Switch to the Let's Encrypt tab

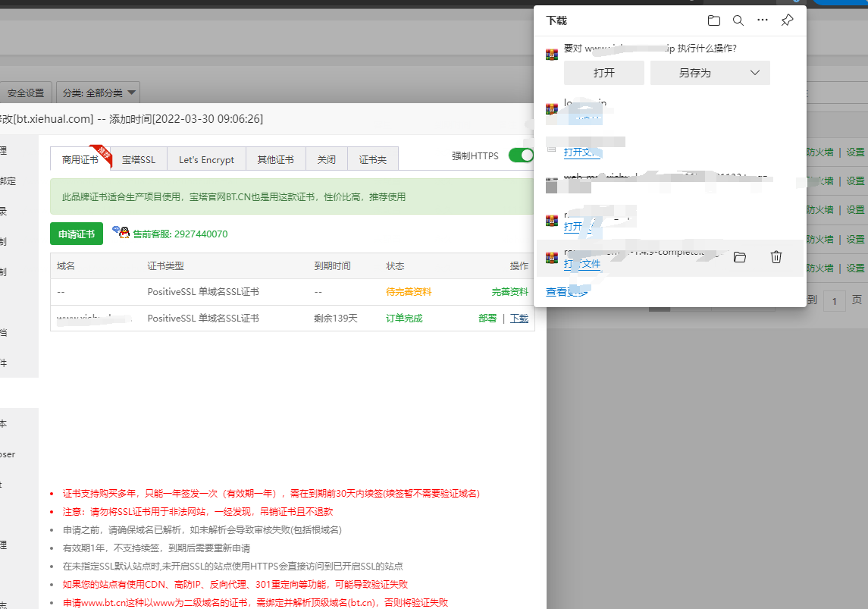[206, 159]
